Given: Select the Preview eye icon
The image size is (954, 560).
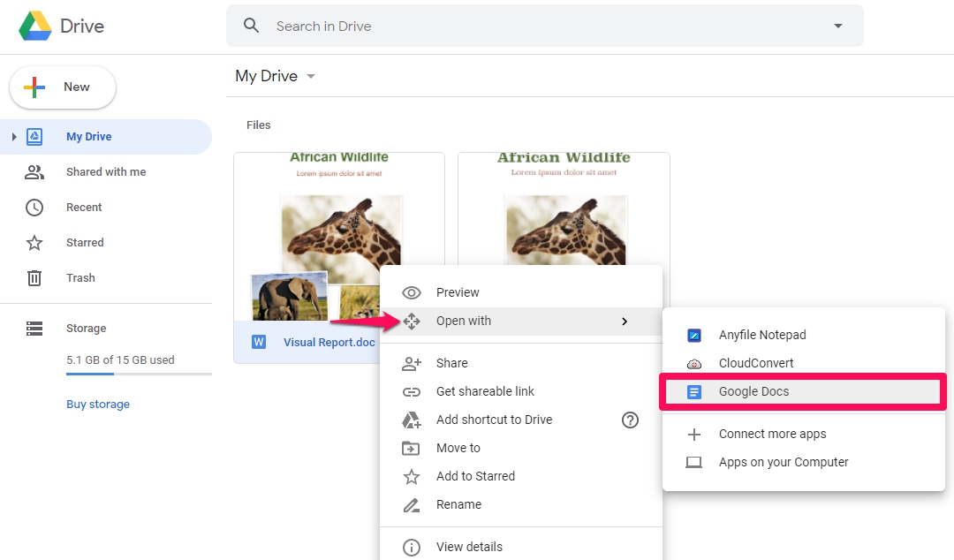Looking at the screenshot, I should pyautogui.click(x=412, y=292).
